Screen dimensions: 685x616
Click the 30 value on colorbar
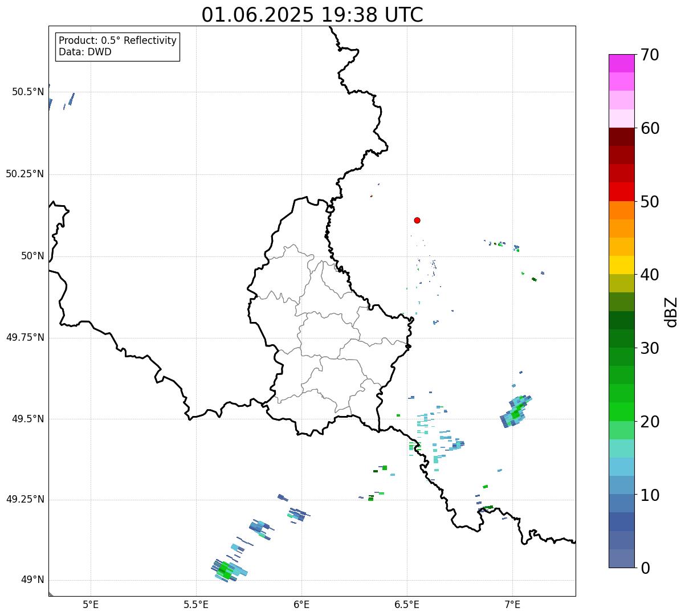click(x=650, y=348)
